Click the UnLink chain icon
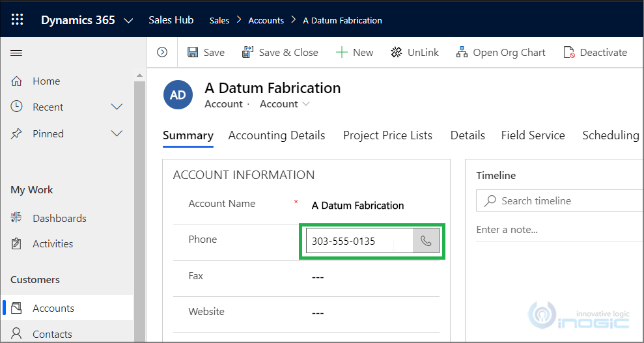The image size is (644, 343). pyautogui.click(x=397, y=53)
